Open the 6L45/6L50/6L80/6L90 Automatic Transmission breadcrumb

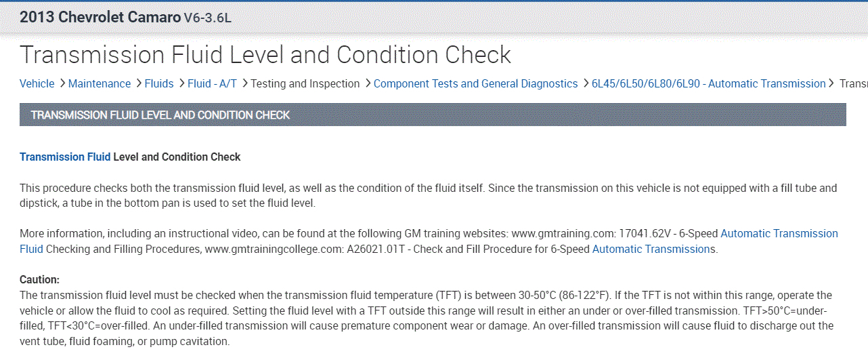coord(708,84)
